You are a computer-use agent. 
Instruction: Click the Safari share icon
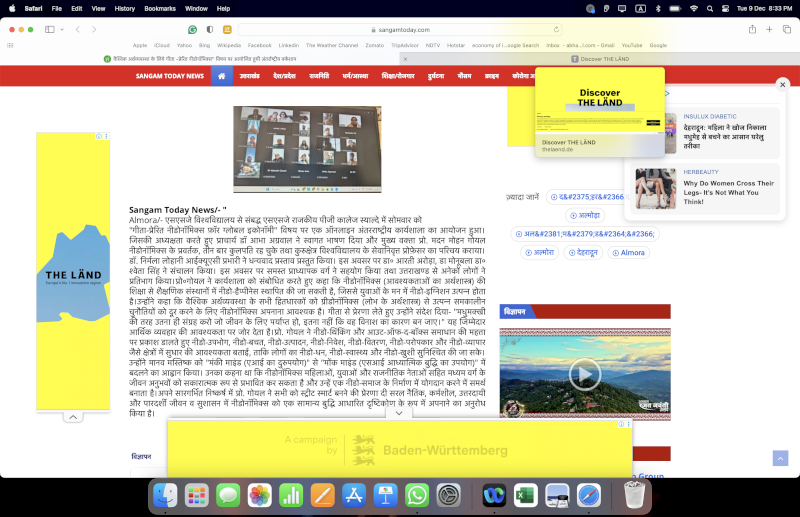[751, 30]
